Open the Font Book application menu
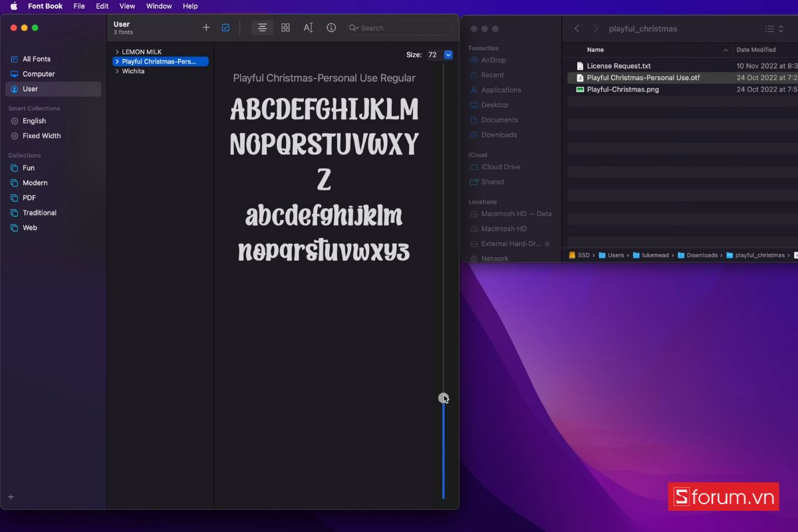This screenshot has height=532, width=798. [x=45, y=6]
